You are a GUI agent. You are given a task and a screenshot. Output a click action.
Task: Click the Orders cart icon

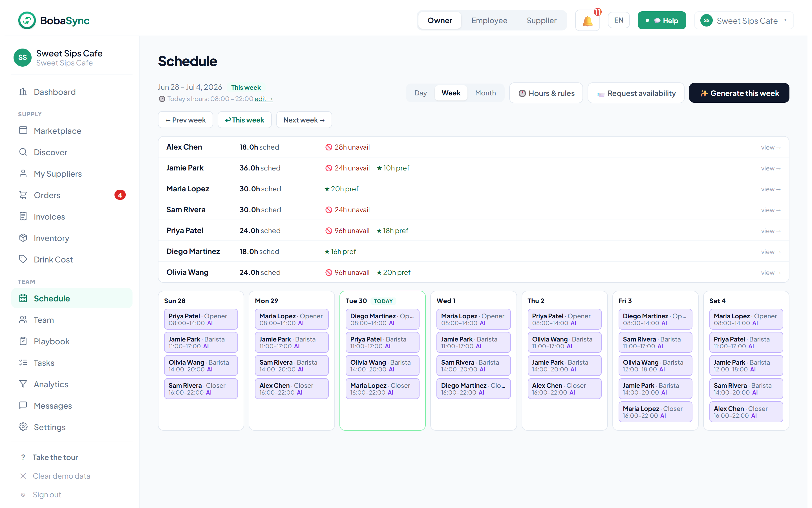(x=23, y=195)
